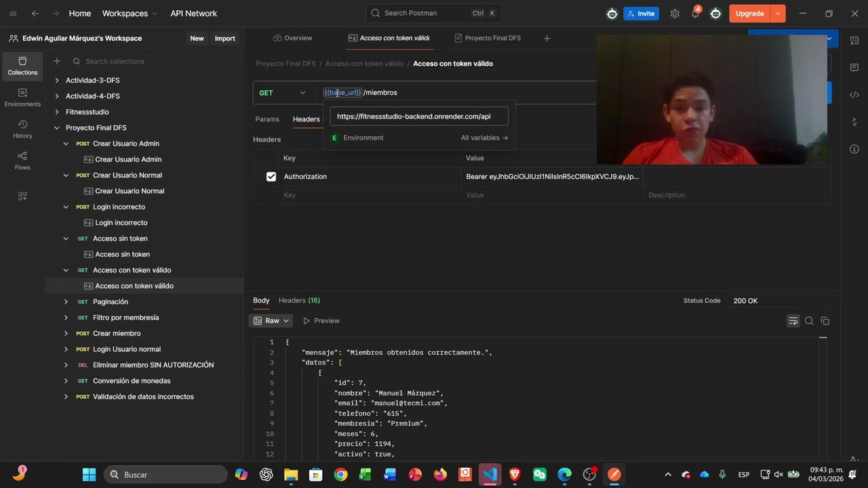This screenshot has height=488, width=868.
Task: Open Firefox from the taskbar
Action: [440, 474]
